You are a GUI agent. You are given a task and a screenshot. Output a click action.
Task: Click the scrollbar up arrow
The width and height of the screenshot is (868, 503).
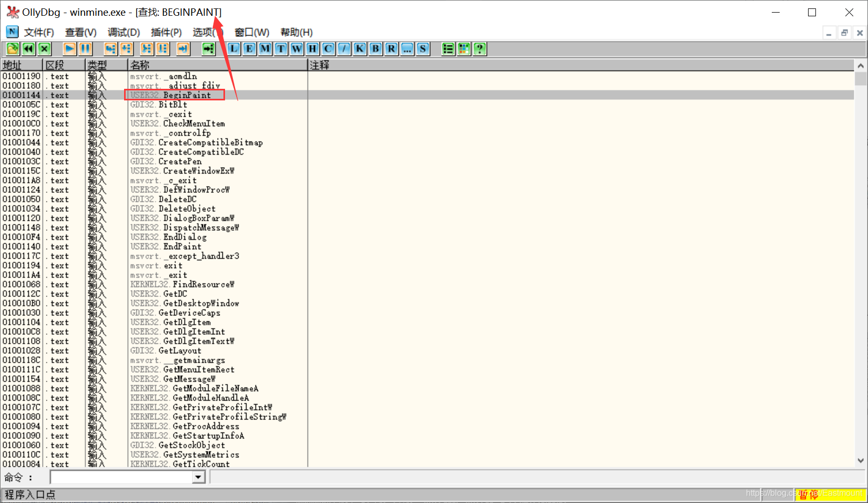point(861,66)
